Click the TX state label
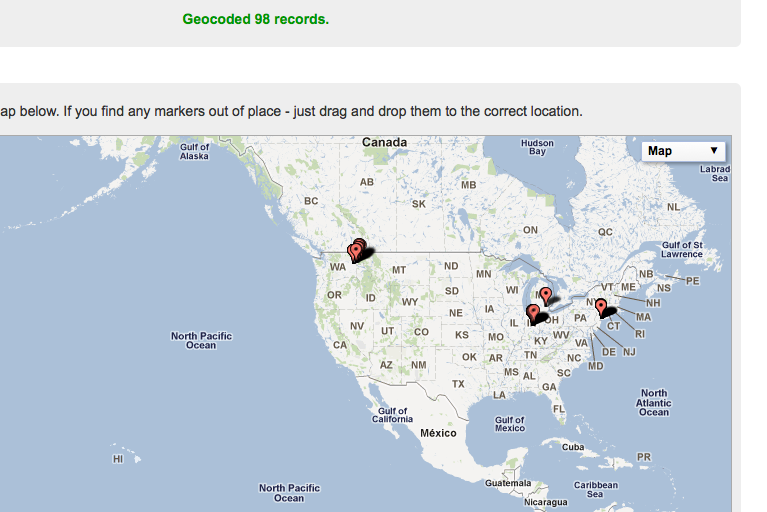The height and width of the screenshot is (512, 767). 458,384
